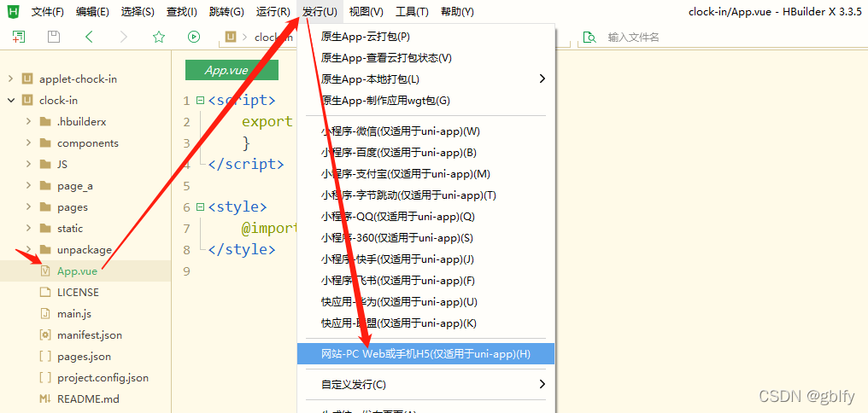
Task: Click the applet-chock-in project icon
Action: 27,79
